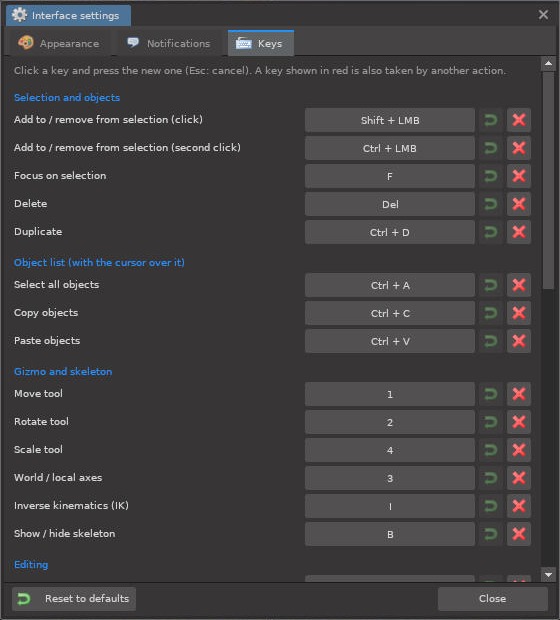
Task: Select the Keys tab
Action: 261,43
